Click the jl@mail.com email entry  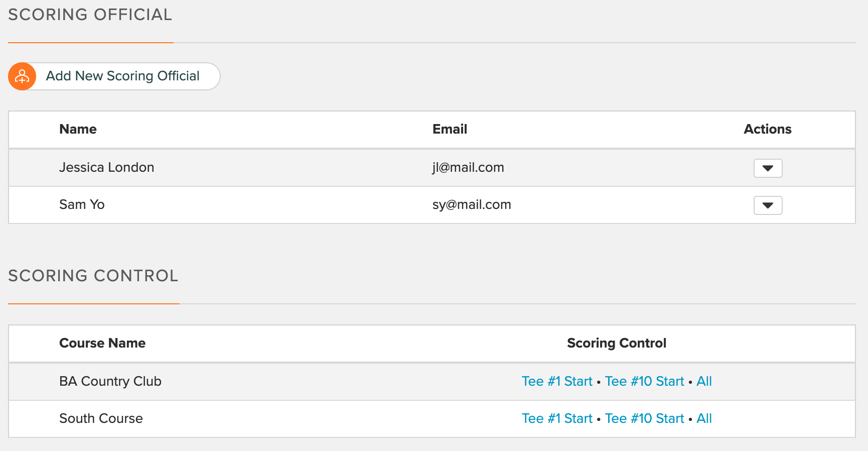[x=468, y=167]
